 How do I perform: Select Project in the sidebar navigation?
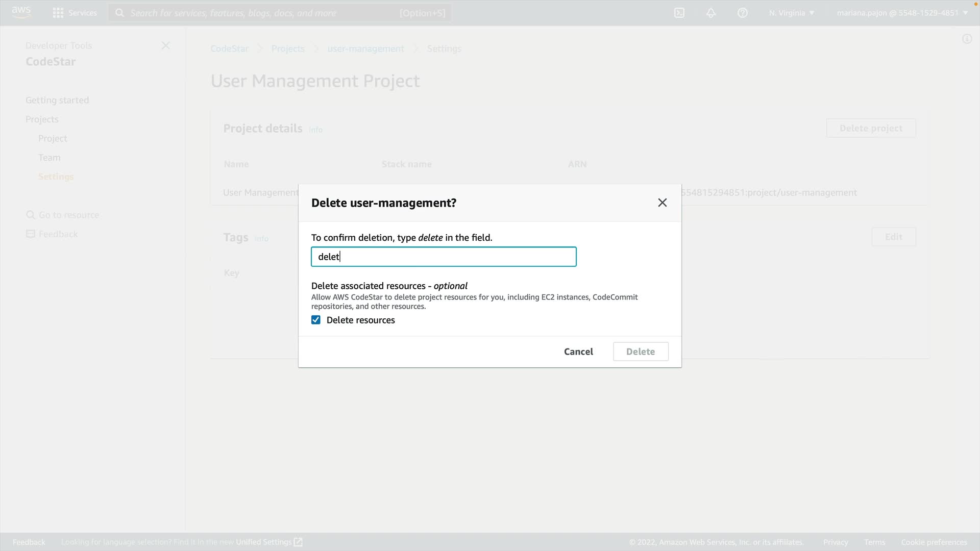tap(53, 139)
